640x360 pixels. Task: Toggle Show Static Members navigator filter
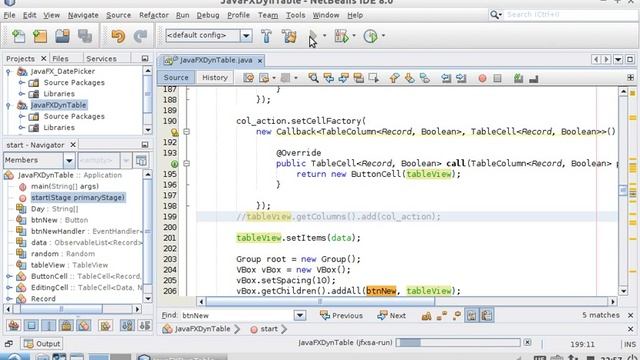(x=49, y=325)
